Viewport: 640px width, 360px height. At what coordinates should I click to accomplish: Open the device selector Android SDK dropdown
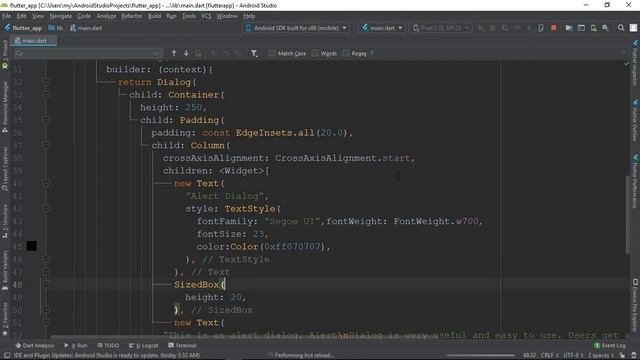297,28
